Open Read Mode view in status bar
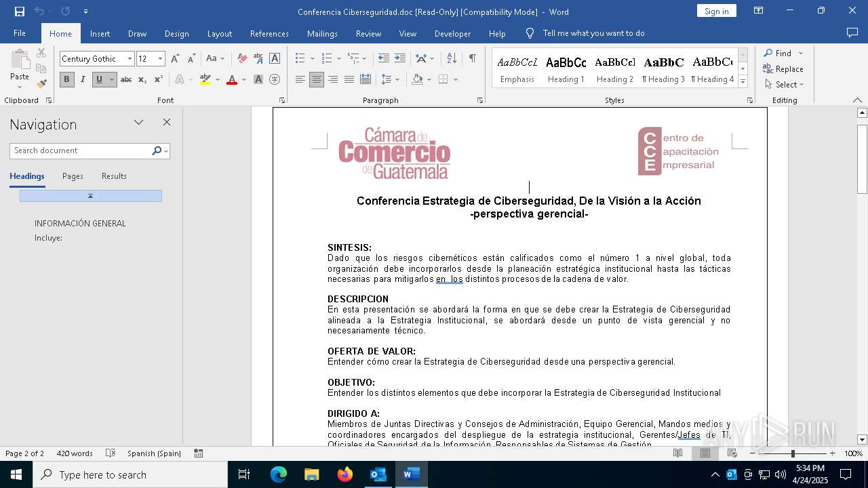The image size is (868, 488). coord(678,453)
